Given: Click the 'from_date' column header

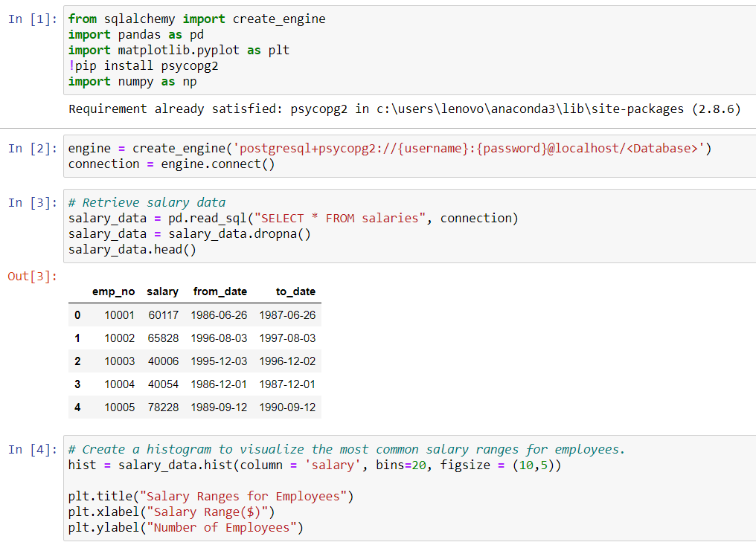Looking at the screenshot, I should (220, 291).
